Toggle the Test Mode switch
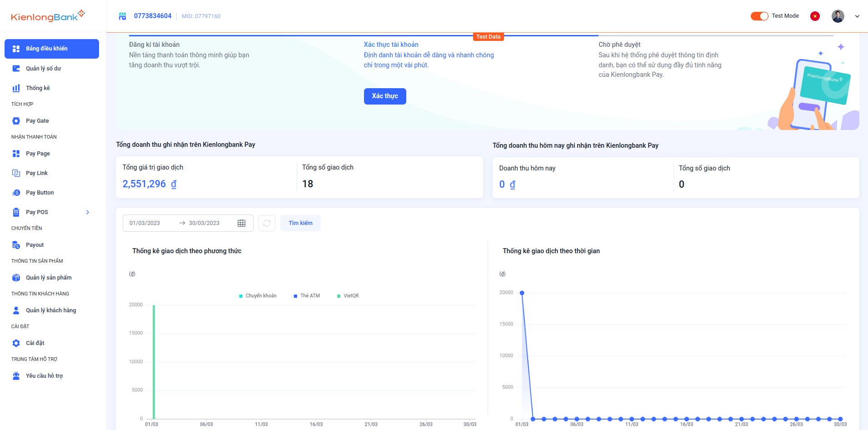 [x=759, y=16]
